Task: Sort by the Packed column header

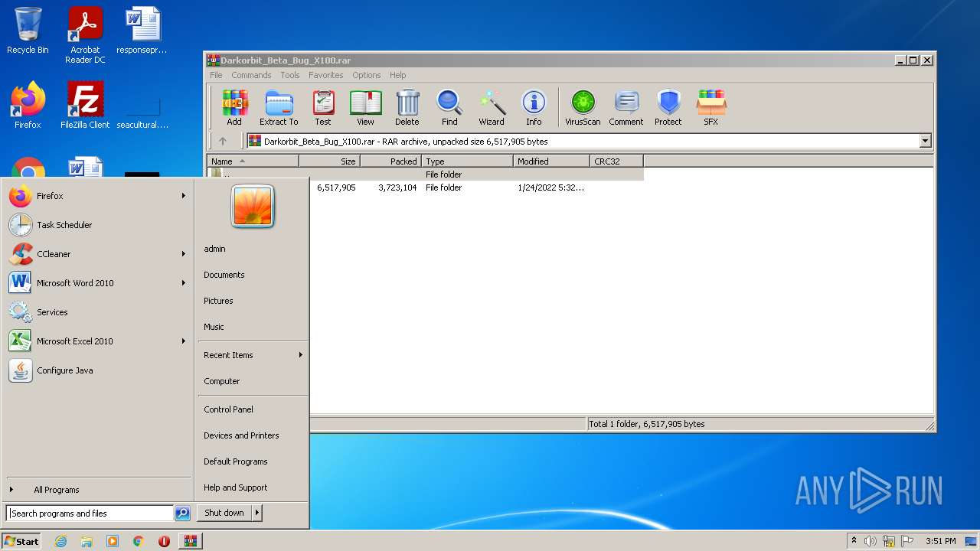Action: (390, 161)
